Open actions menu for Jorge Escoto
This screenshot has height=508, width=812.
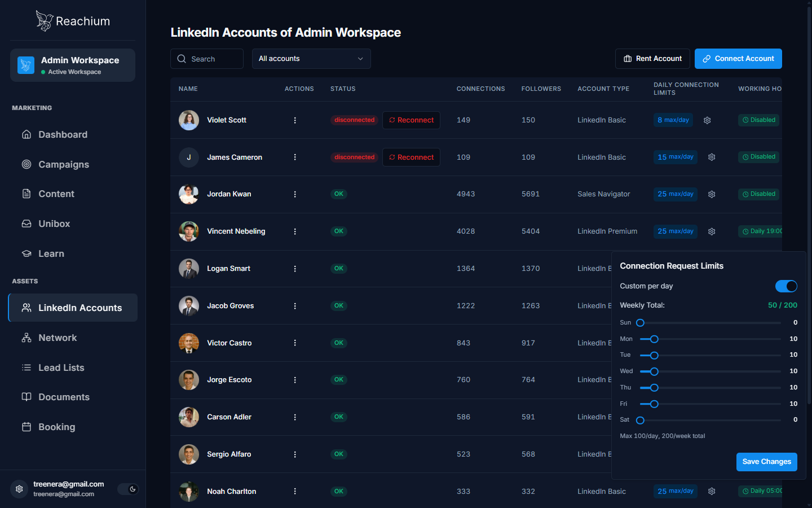pos(295,380)
